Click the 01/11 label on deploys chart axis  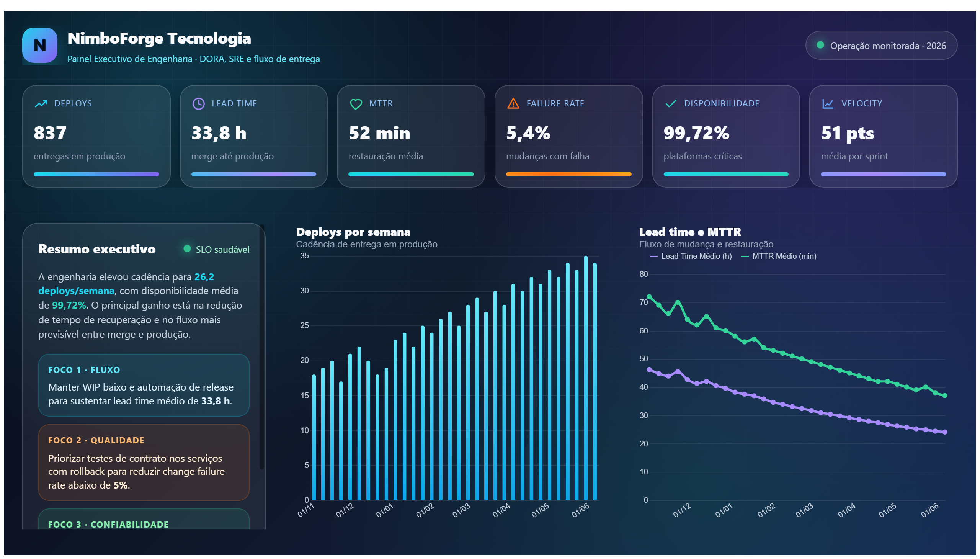click(306, 510)
